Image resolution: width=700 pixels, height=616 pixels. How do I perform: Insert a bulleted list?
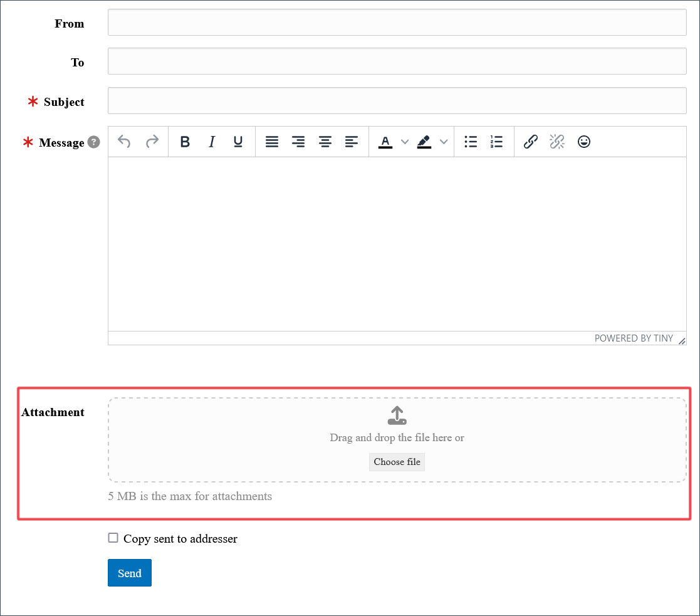(x=471, y=142)
